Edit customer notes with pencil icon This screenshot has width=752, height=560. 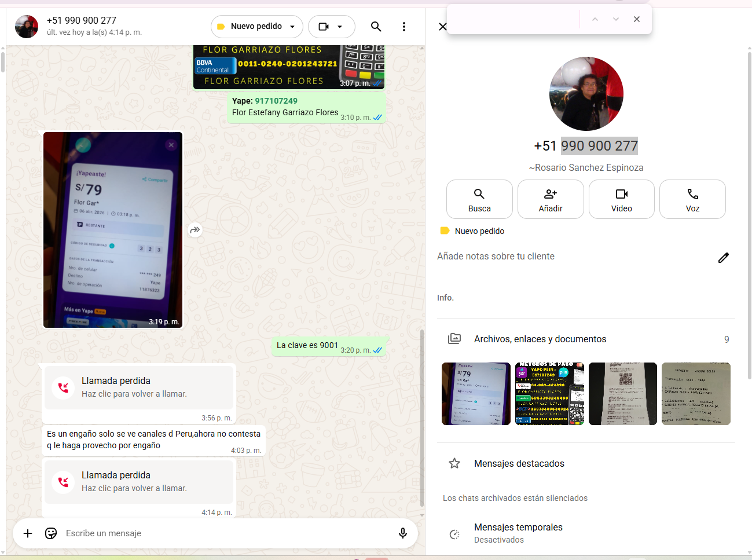click(x=723, y=258)
